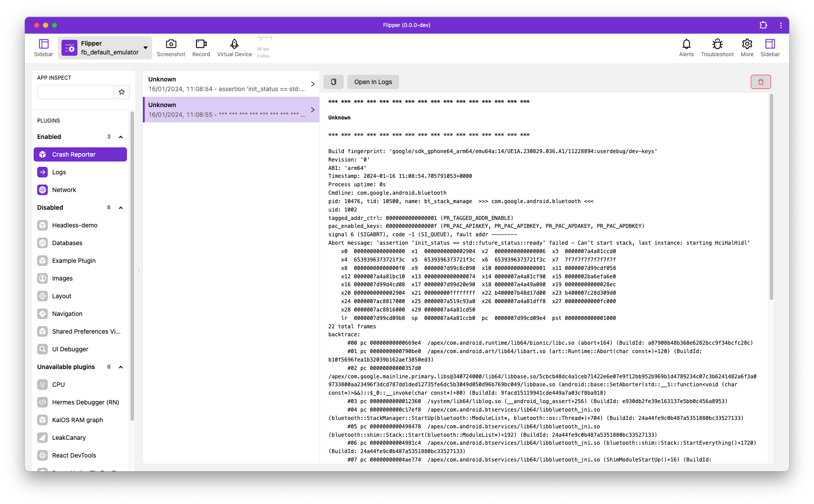Select the Crash Reporter plugin
The height and width of the screenshot is (504, 814).
pos(80,154)
